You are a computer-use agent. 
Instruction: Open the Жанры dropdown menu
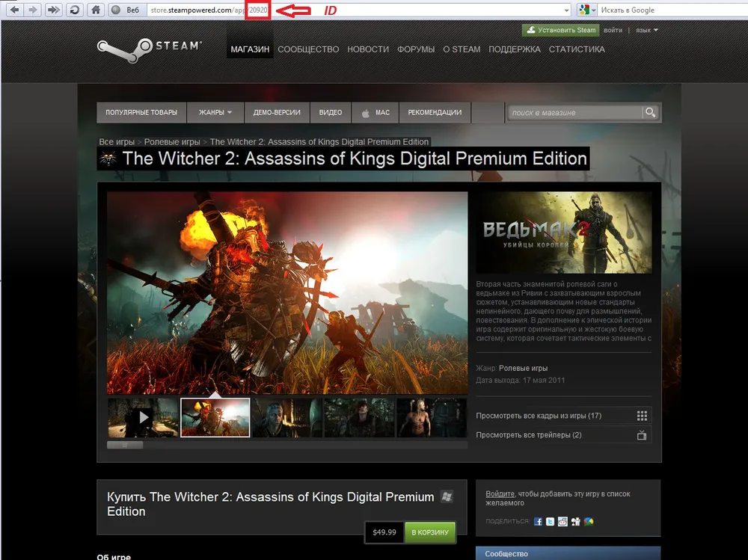[x=215, y=113]
